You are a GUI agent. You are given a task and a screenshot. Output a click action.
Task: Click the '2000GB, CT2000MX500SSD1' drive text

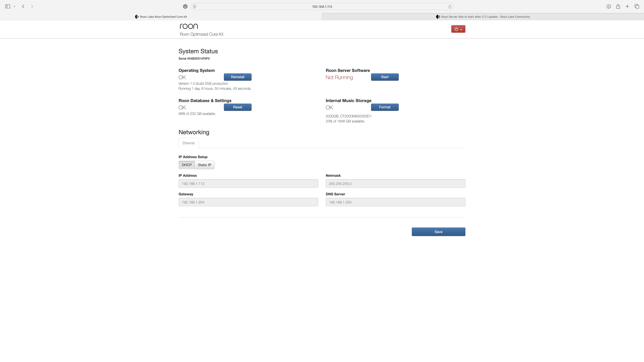click(x=349, y=116)
